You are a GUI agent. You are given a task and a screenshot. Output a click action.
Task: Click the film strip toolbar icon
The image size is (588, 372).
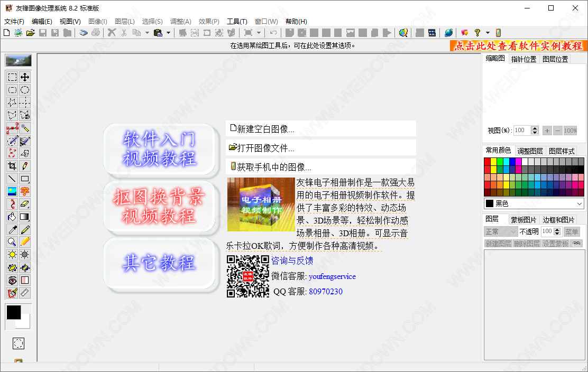[432, 33]
